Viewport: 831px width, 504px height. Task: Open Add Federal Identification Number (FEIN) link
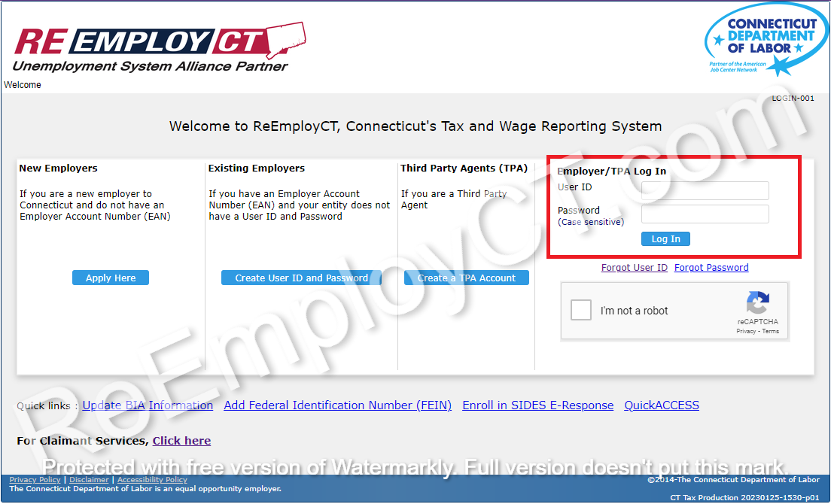(337, 405)
